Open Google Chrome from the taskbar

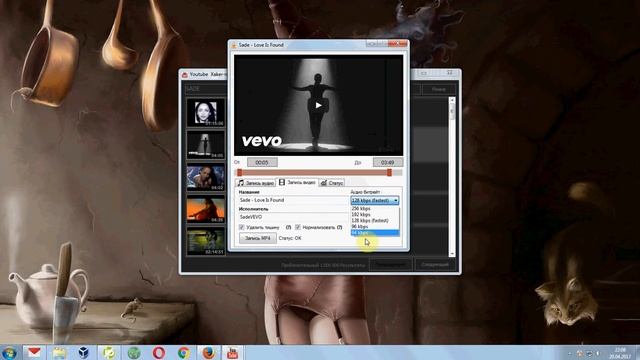(x=184, y=353)
